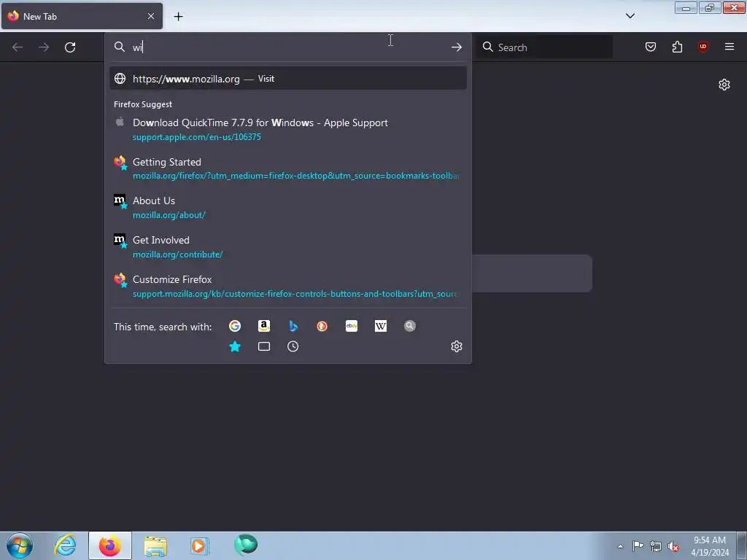Click the muted volume tray icon

click(x=673, y=546)
